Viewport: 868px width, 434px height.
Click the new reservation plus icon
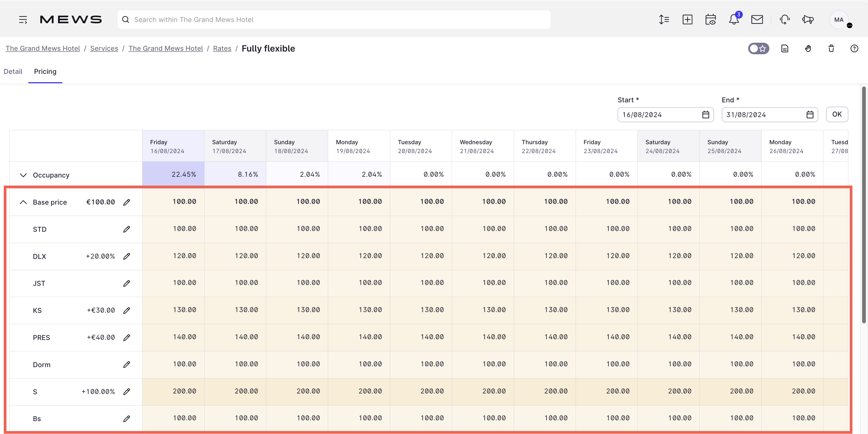(x=687, y=20)
